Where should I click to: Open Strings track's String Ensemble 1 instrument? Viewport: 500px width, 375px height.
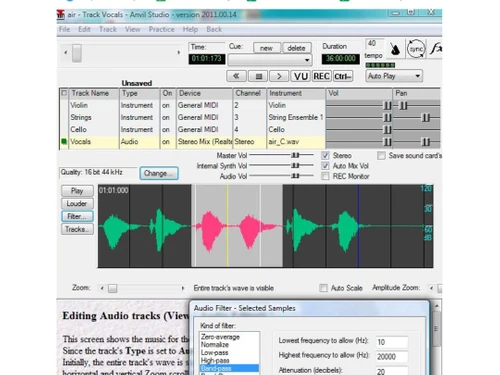coord(296,117)
